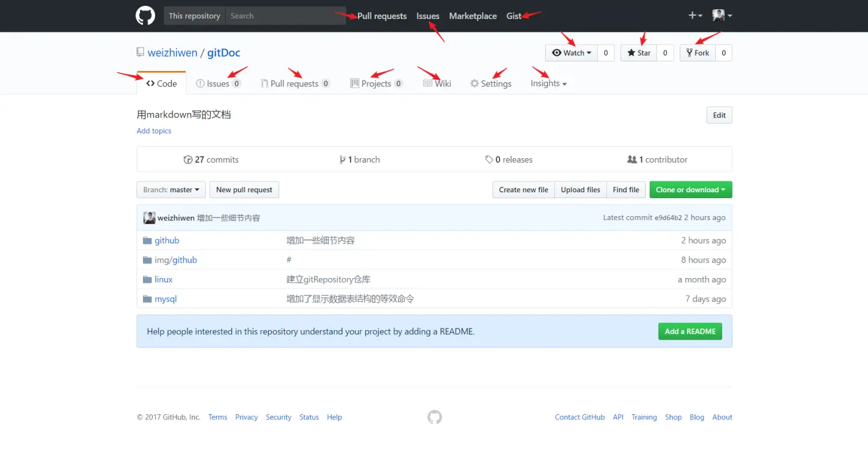Image resolution: width=868 pixels, height=464 pixels.
Task: Open the Contact GitHub footer link
Action: tap(580, 417)
